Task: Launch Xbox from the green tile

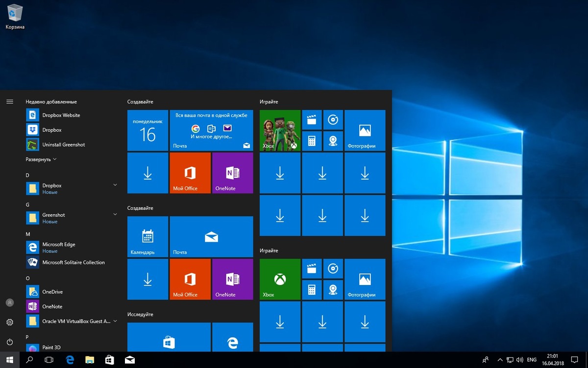Action: click(279, 130)
